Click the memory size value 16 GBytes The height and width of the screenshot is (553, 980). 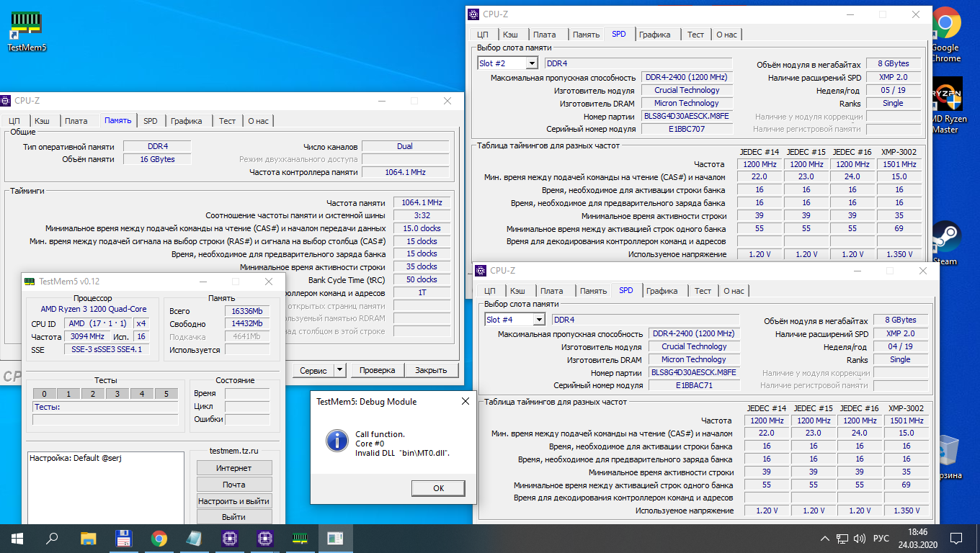pos(156,159)
